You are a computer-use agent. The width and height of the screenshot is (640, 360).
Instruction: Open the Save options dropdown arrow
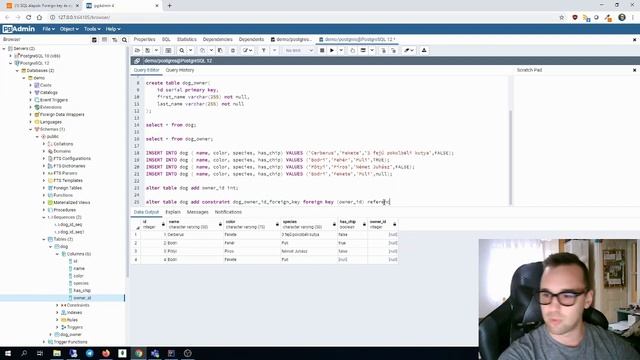click(x=156, y=50)
